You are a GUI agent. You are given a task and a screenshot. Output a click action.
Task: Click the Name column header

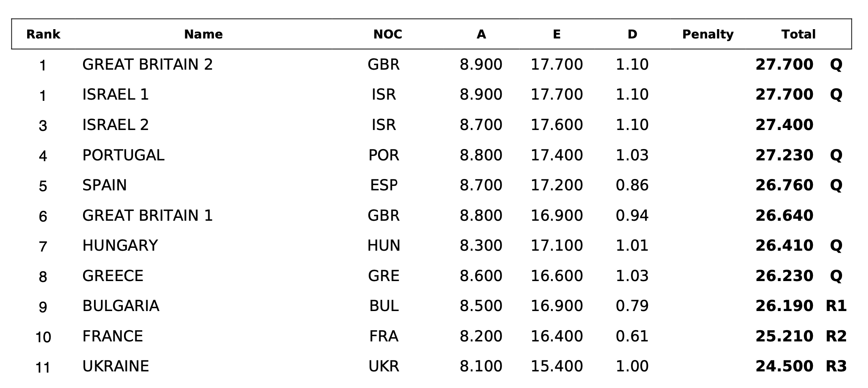203,34
